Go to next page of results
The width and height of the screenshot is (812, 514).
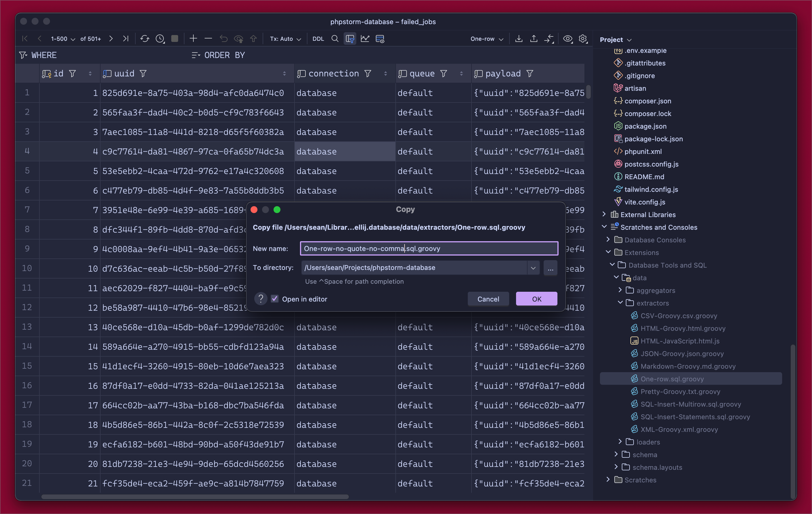click(x=111, y=39)
